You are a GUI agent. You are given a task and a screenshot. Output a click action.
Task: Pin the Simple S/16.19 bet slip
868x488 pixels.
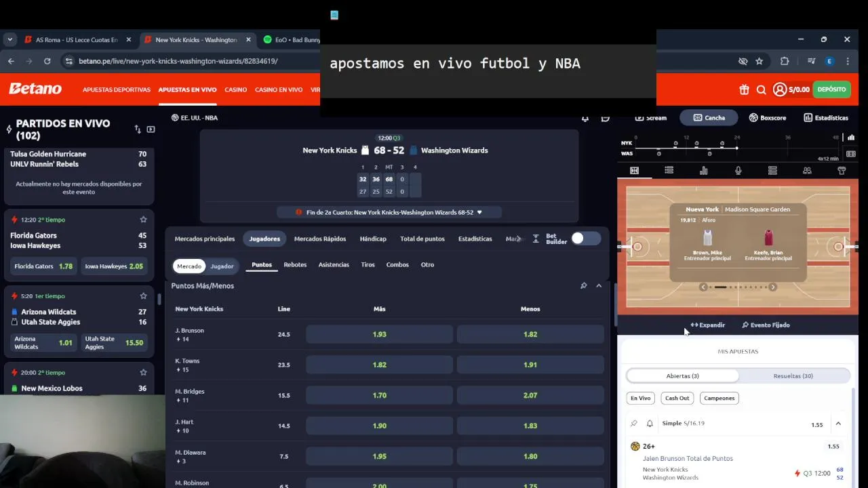pyautogui.click(x=634, y=424)
